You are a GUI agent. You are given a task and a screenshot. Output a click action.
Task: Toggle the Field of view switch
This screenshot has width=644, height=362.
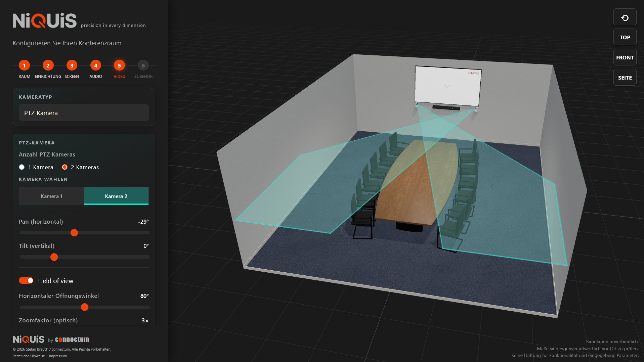(x=26, y=280)
